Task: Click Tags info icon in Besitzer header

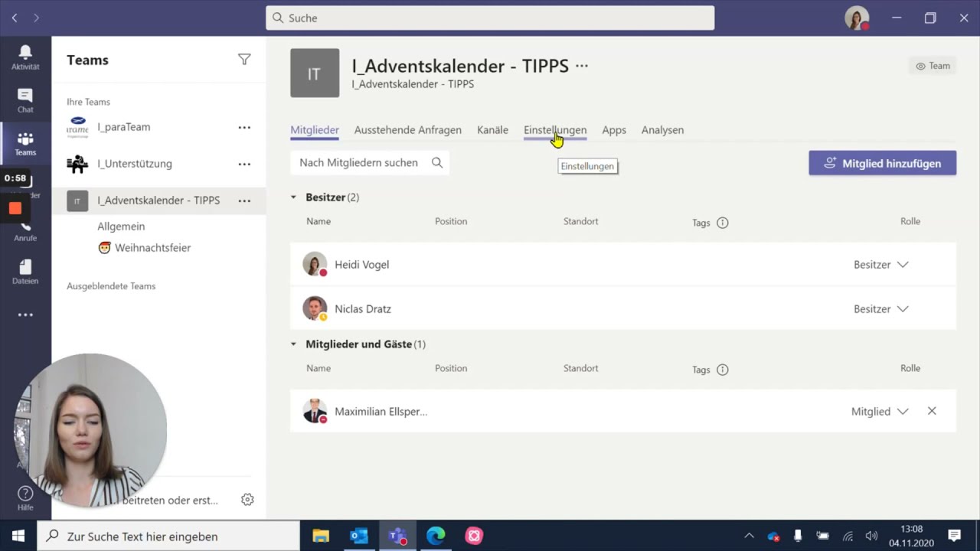Action: (722, 223)
